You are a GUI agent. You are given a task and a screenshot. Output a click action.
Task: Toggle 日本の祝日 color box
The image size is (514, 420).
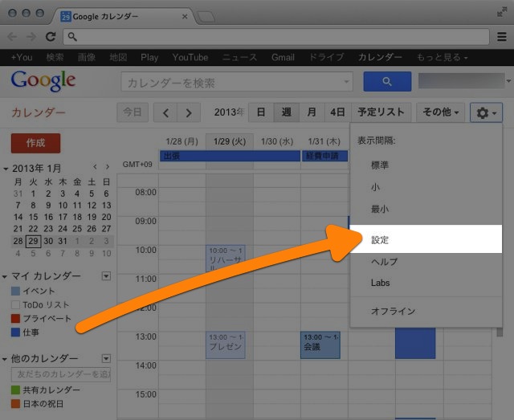[15, 404]
